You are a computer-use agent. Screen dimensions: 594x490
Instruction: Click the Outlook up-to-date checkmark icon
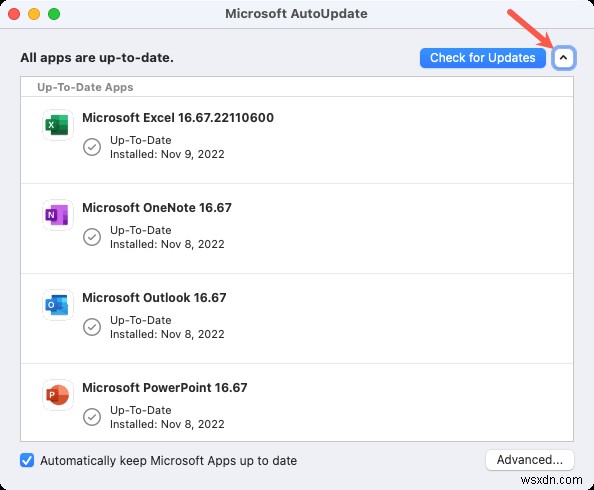pos(92,327)
